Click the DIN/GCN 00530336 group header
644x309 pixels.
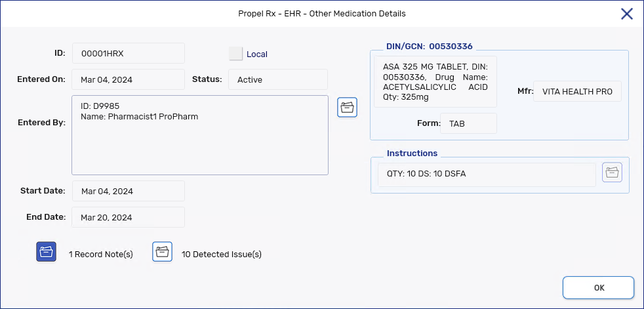(430, 47)
